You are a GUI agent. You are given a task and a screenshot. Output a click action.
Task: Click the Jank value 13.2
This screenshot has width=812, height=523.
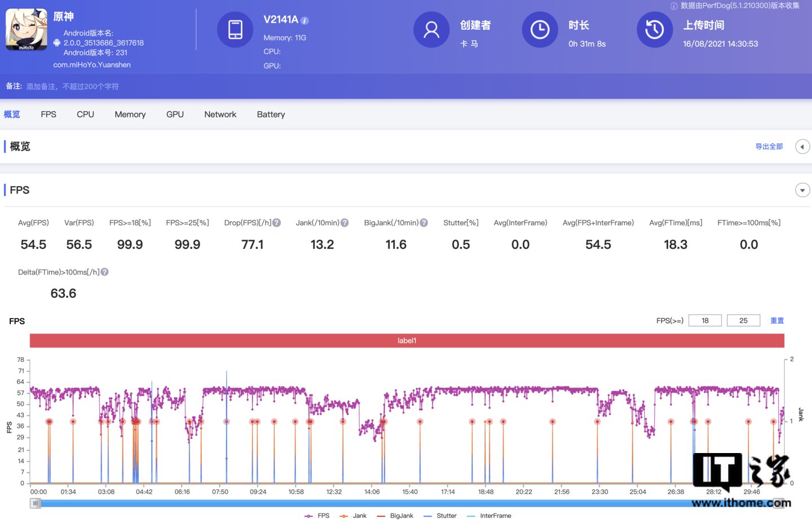click(322, 244)
